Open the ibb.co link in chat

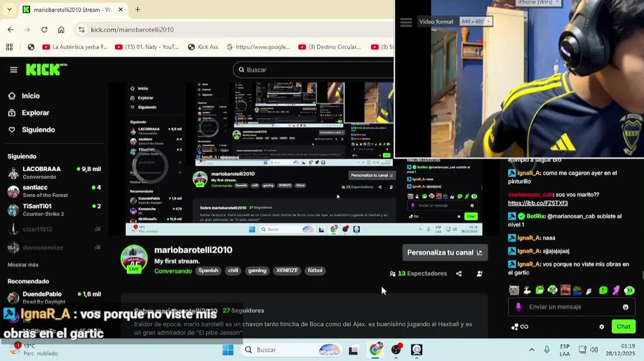pos(538,203)
